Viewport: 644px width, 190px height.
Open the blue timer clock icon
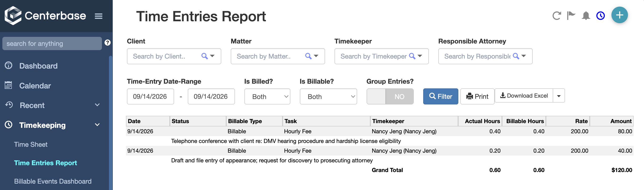point(600,16)
